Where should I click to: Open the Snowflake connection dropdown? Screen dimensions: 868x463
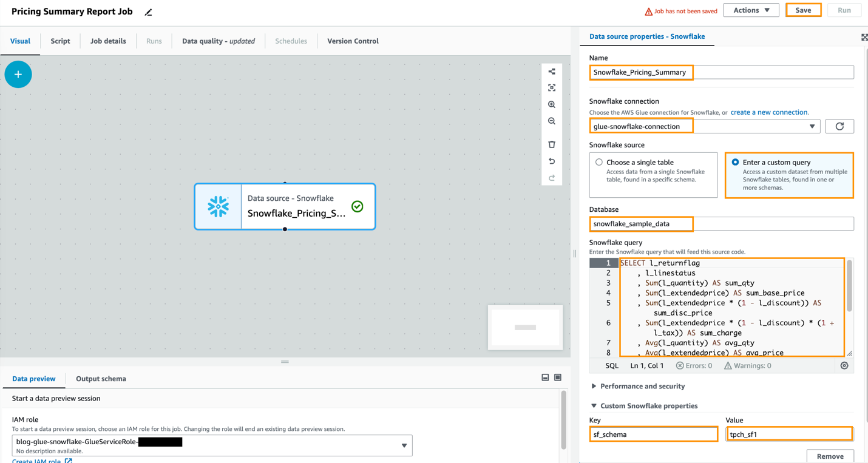[705, 126]
